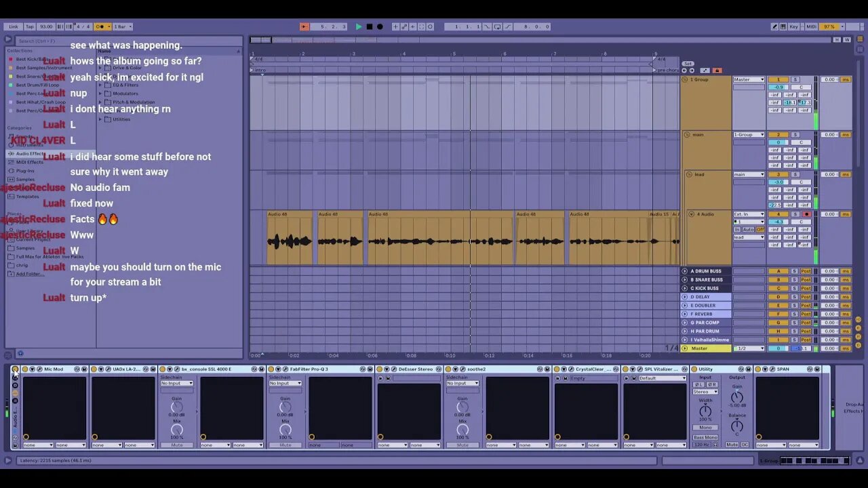The image size is (868, 488).
Task: Toggle the soothe2 device activator
Action: click(x=448, y=369)
